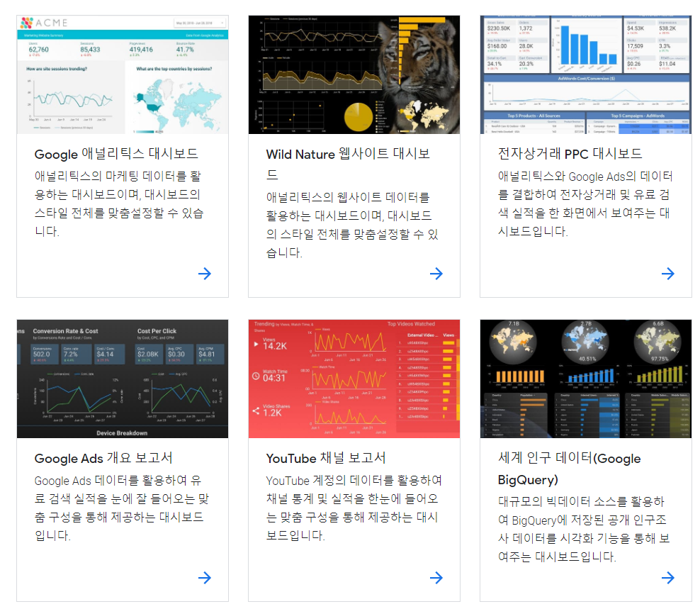Click the 전자상거래 PPC card description text
700x609 pixels.
tap(585, 203)
